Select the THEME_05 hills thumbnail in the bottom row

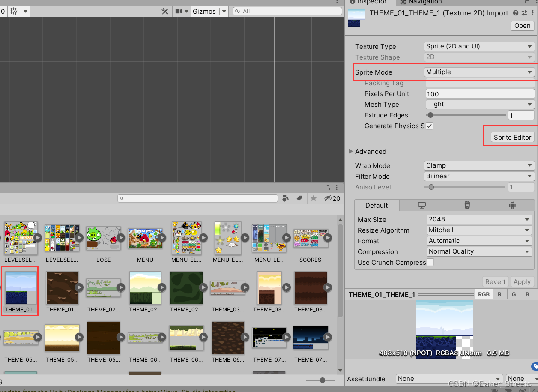click(x=21, y=338)
